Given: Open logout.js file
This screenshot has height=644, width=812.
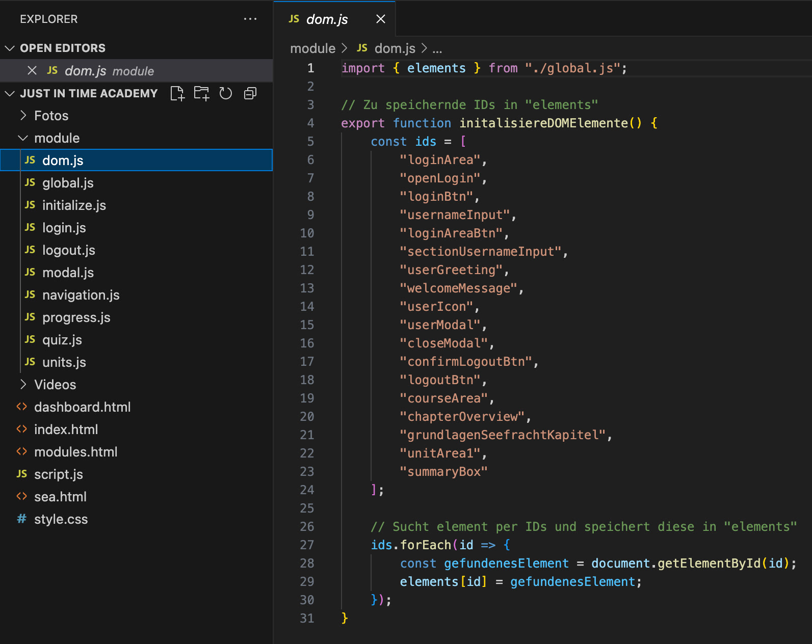Looking at the screenshot, I should [137, 250].
